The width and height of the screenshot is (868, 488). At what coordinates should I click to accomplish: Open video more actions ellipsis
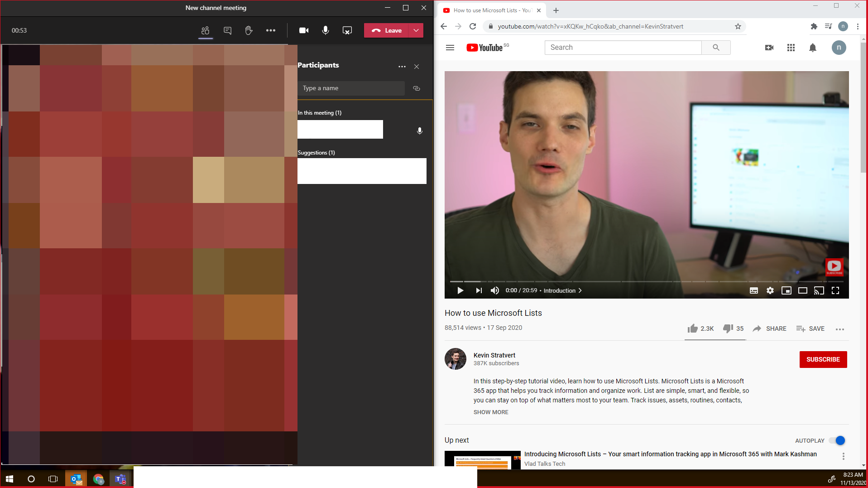pyautogui.click(x=840, y=329)
